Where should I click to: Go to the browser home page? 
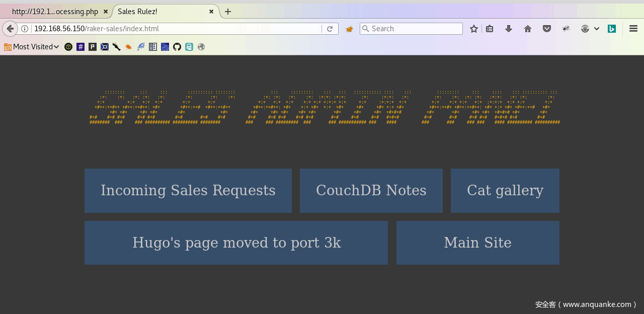[528, 29]
